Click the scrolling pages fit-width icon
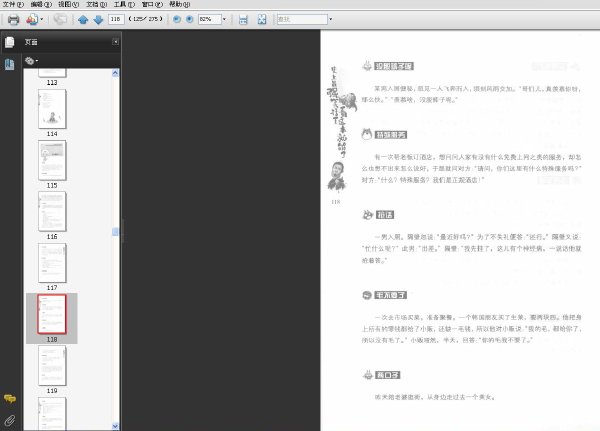Screen dimensions: 600x431 [x=243, y=20]
